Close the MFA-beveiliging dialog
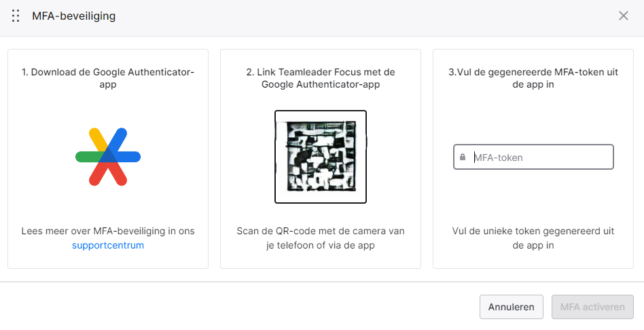The height and width of the screenshot is (330, 644). (x=624, y=16)
